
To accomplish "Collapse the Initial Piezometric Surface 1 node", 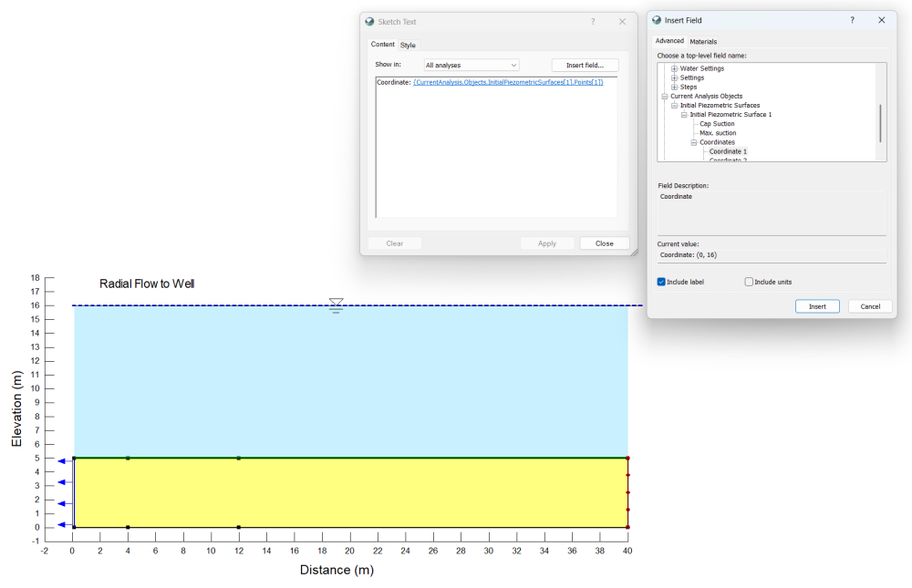I will [685, 115].
